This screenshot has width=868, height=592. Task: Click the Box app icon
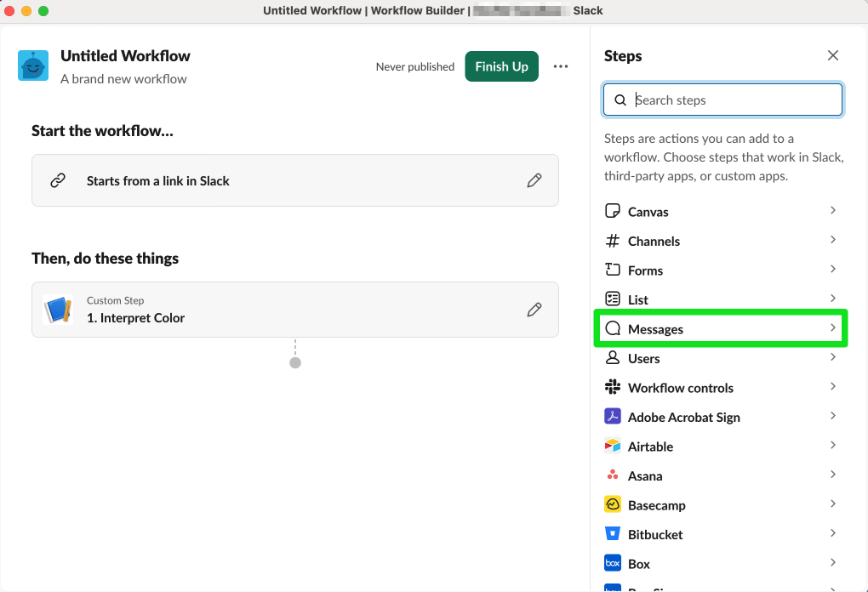[x=614, y=562]
